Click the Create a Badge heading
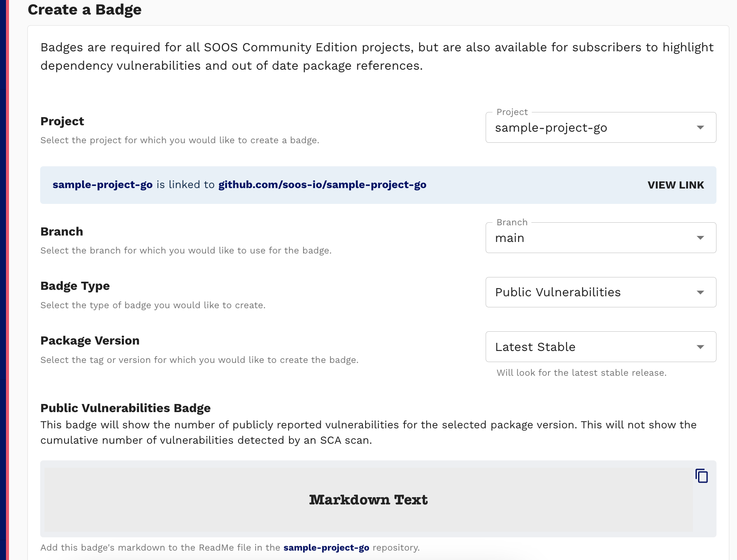Image resolution: width=737 pixels, height=560 pixels. click(85, 9)
